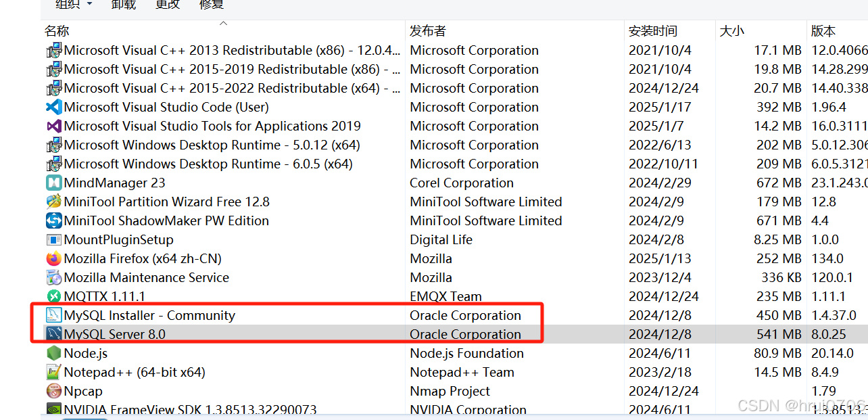Toggle the sort arrow above 名称
Image resolution: width=868 pixels, height=420 pixels.
tap(223, 24)
